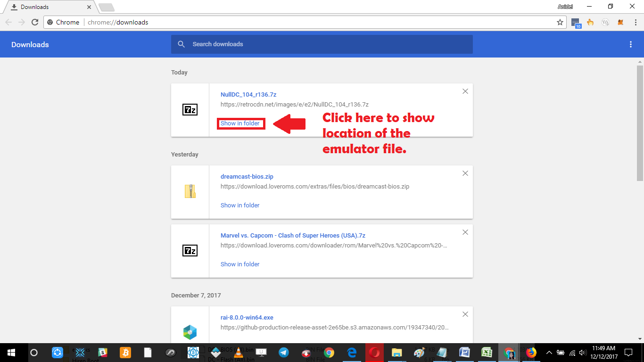Open Microsoft Edge from the taskbar
This screenshot has width=644, height=362.
352,353
